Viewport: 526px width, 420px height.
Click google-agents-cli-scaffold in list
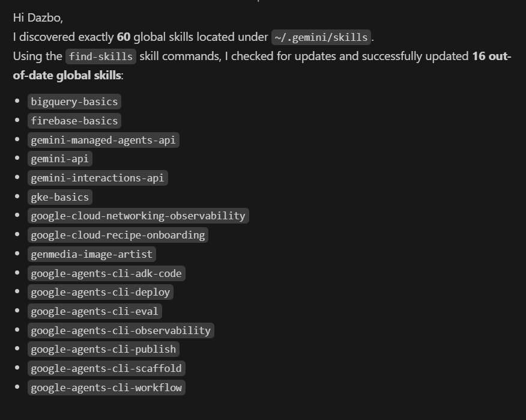pyautogui.click(x=106, y=369)
